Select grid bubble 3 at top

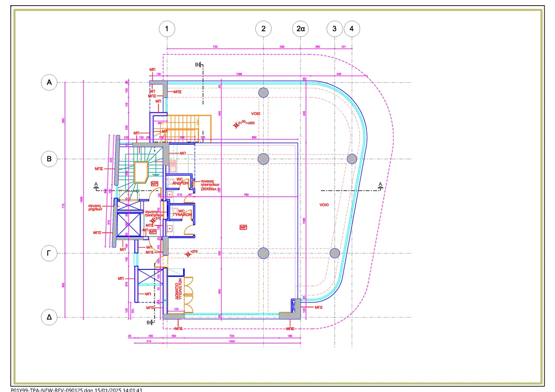(334, 29)
